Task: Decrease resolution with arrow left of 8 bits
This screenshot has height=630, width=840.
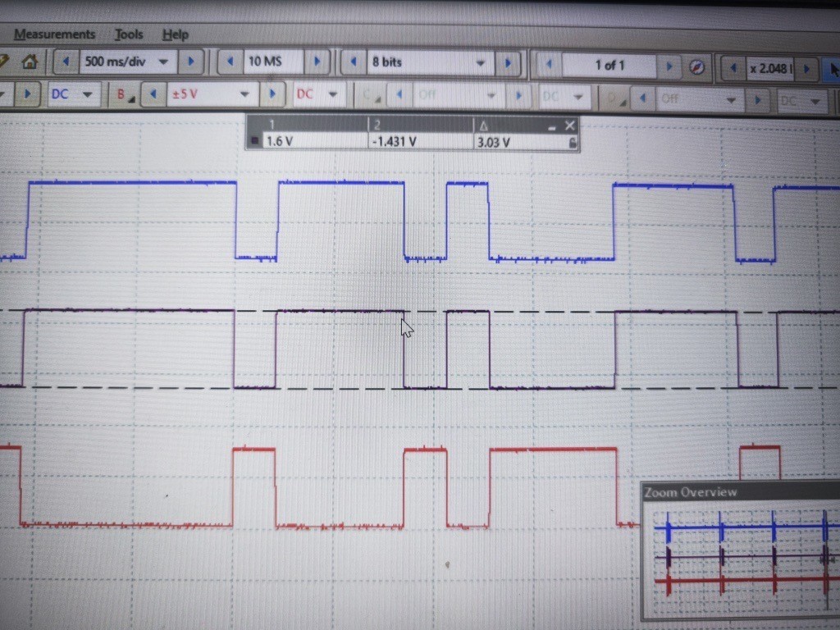Action: click(x=354, y=62)
